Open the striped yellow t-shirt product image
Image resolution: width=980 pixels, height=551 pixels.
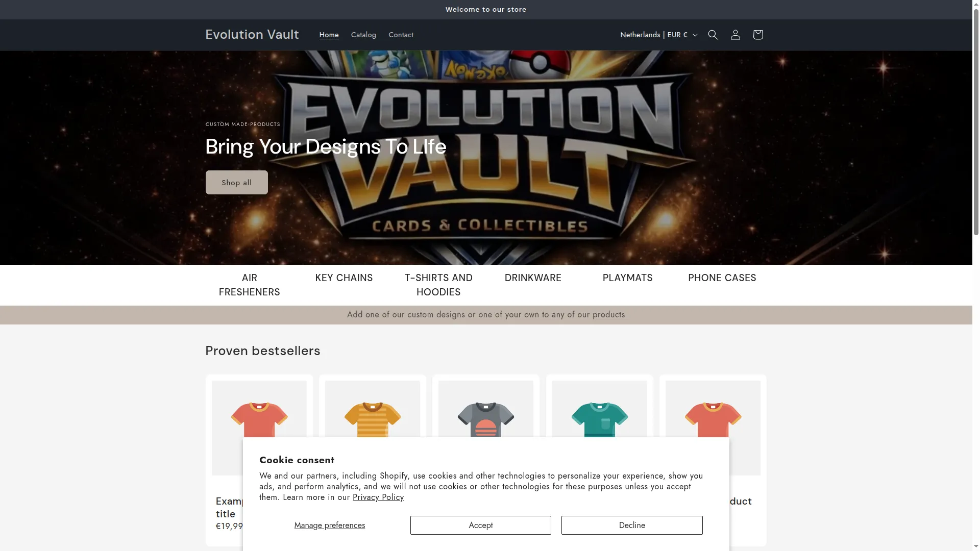(x=372, y=409)
